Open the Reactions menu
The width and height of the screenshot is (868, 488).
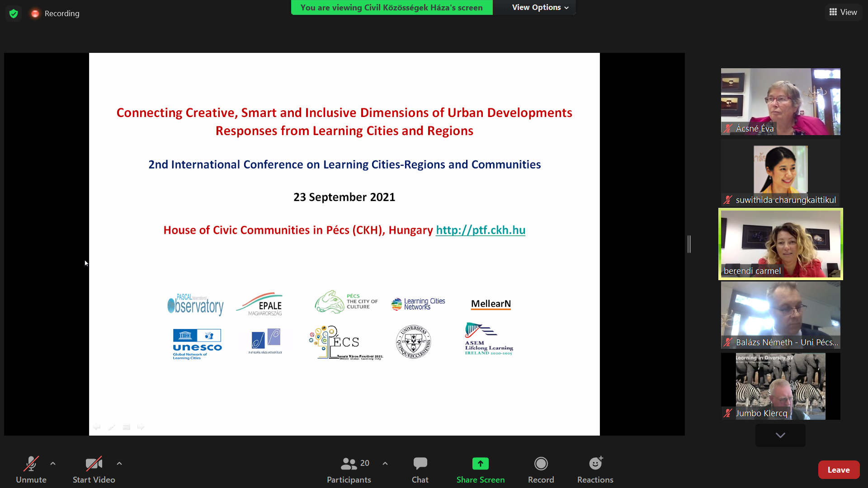tap(595, 469)
